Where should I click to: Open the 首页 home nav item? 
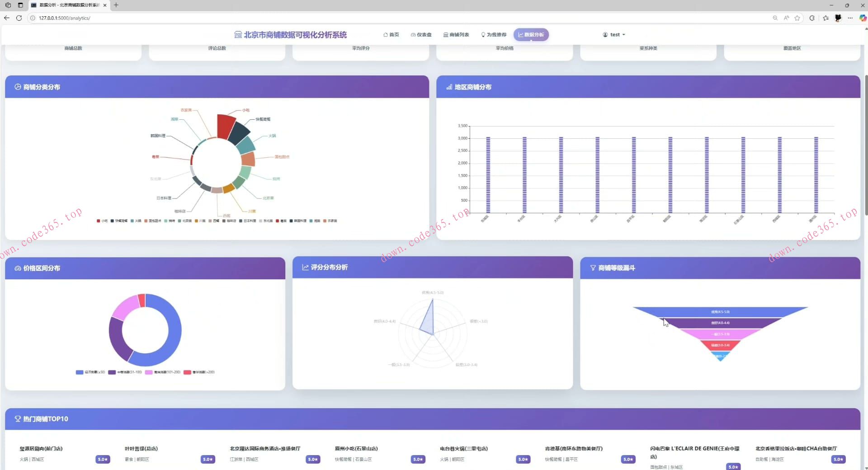pyautogui.click(x=391, y=35)
